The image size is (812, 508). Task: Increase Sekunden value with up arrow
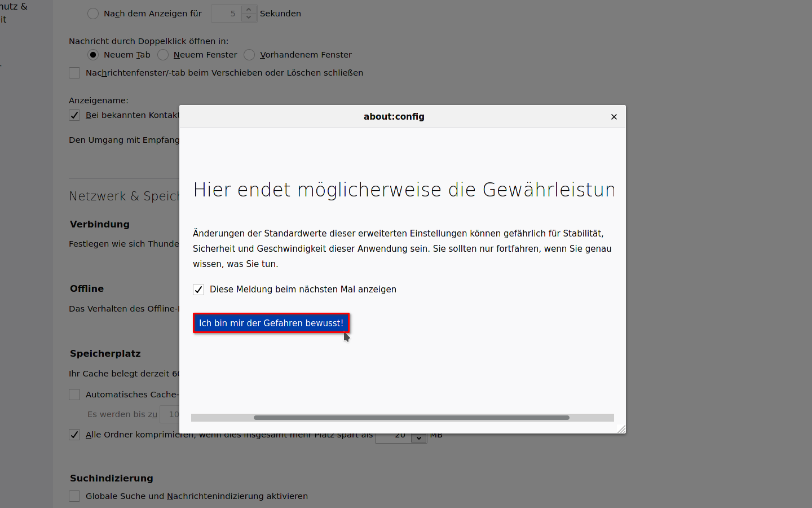pos(249,9)
